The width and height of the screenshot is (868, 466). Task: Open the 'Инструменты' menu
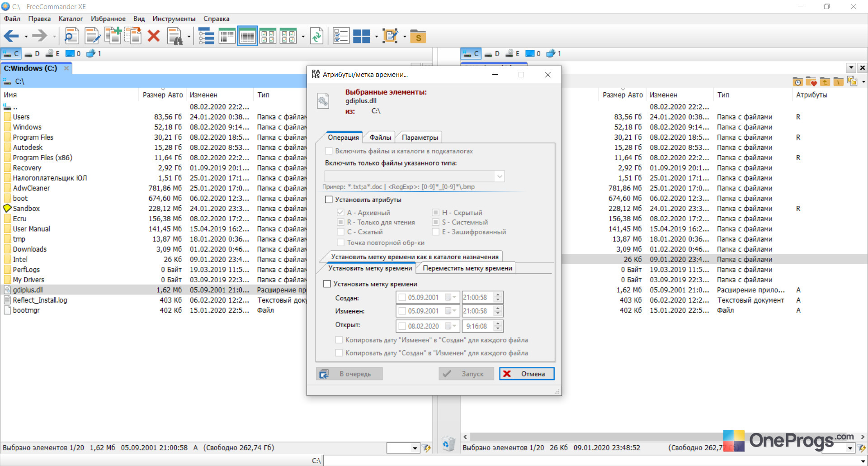coord(174,19)
